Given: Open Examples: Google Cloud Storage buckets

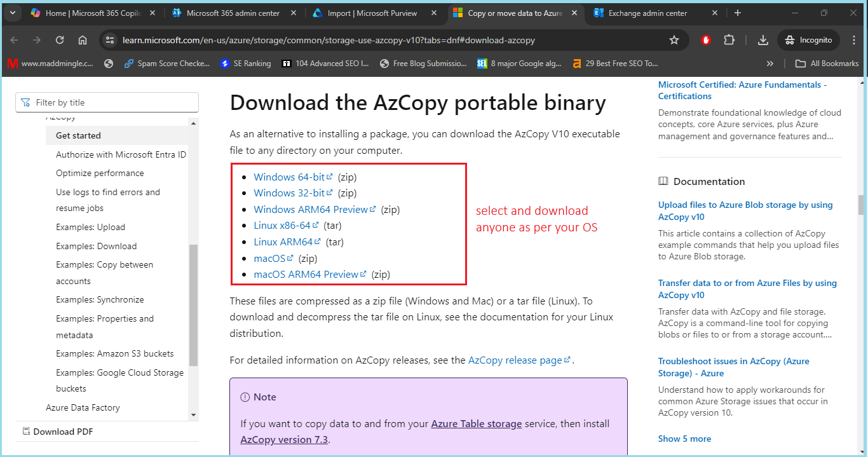Looking at the screenshot, I should pyautogui.click(x=119, y=381).
